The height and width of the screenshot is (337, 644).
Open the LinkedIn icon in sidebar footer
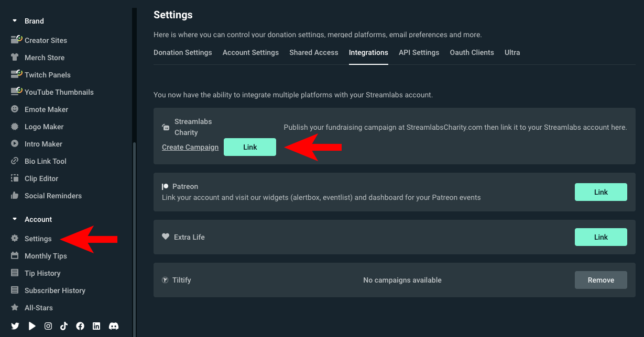pos(96,326)
